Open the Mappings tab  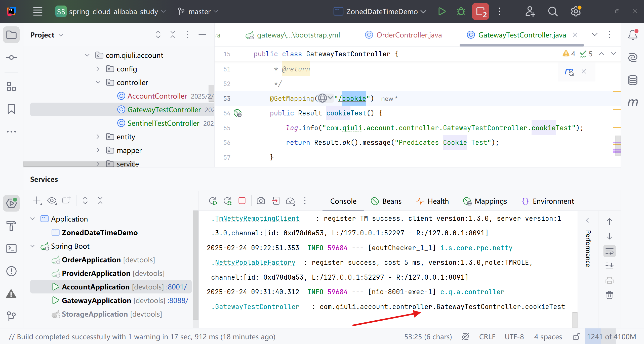point(485,201)
